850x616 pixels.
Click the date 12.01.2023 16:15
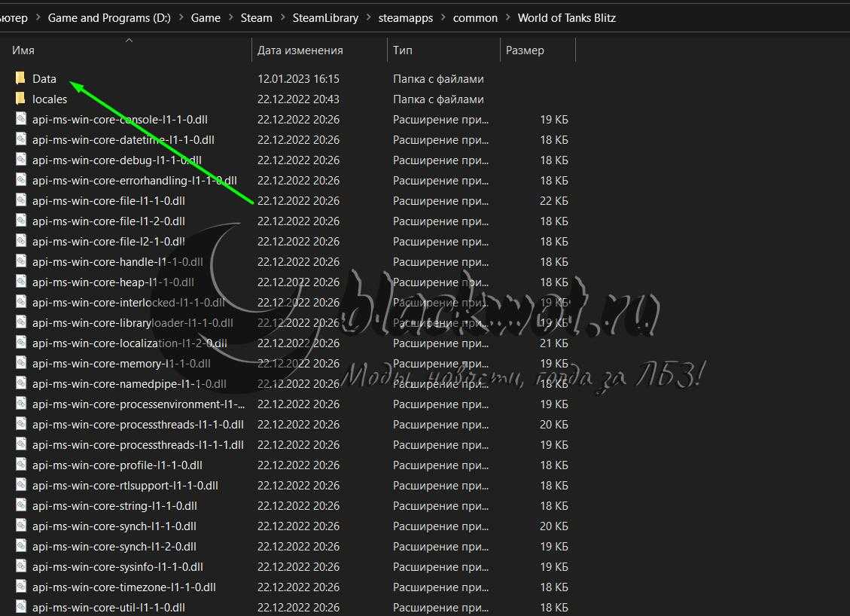click(x=298, y=78)
